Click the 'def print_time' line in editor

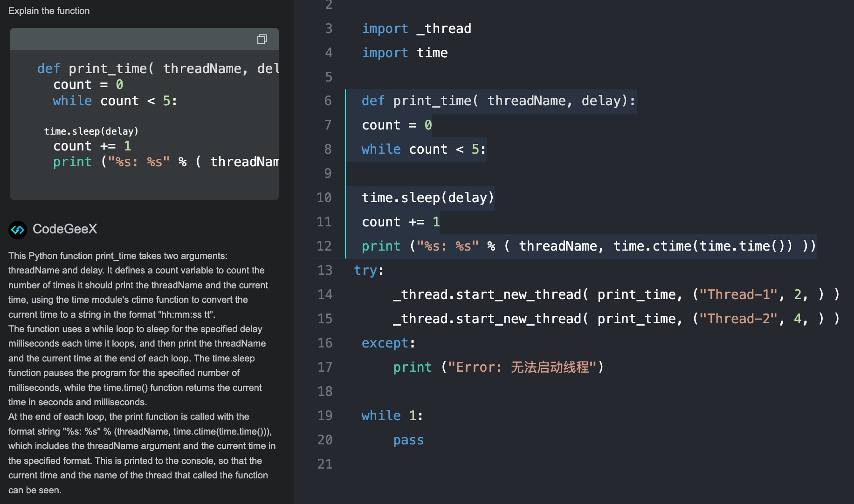[x=498, y=101]
